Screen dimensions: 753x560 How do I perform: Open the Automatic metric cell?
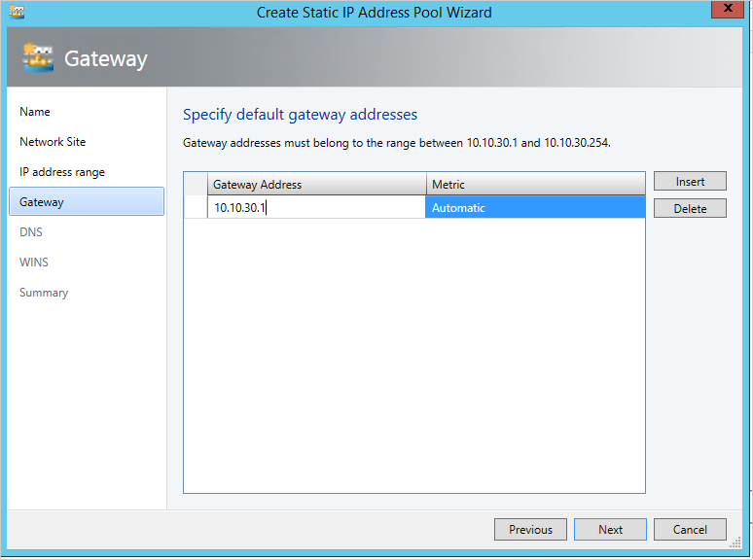[x=535, y=207]
